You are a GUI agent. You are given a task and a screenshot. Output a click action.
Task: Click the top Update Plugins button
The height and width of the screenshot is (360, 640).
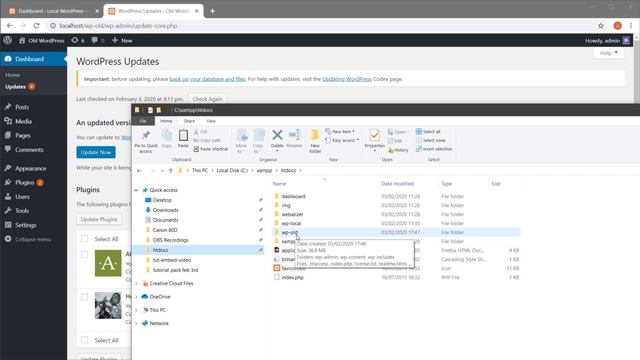tap(99, 220)
